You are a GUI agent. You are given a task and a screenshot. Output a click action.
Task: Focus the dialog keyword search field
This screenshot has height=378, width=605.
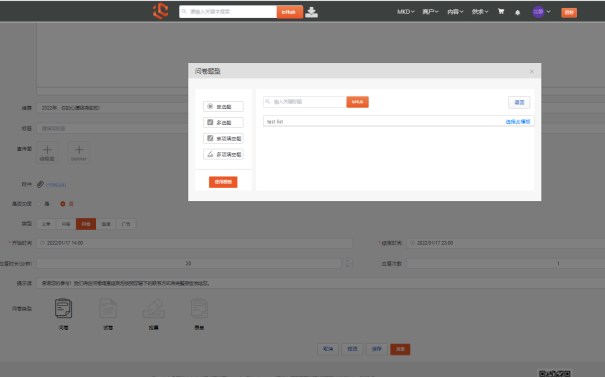(305, 102)
